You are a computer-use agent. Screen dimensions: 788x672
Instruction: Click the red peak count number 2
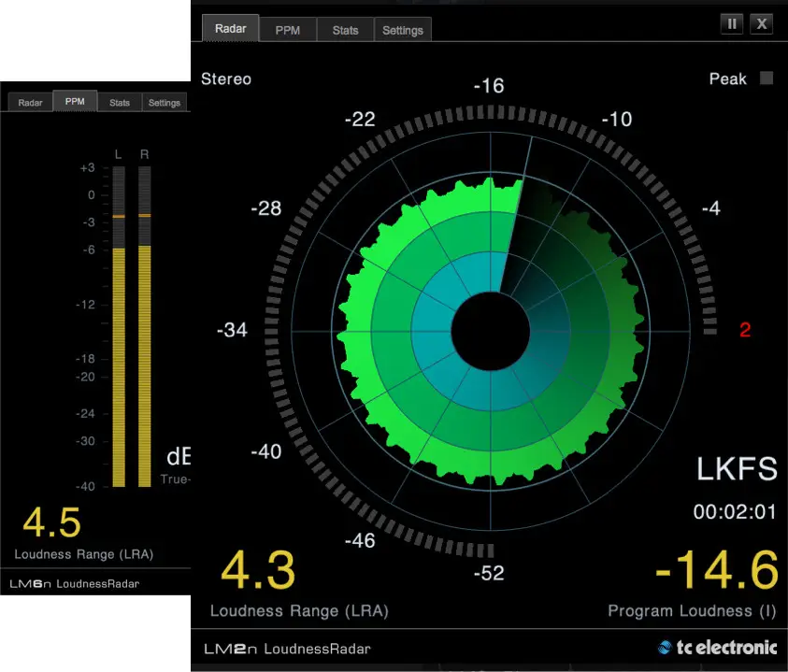pyautogui.click(x=745, y=330)
